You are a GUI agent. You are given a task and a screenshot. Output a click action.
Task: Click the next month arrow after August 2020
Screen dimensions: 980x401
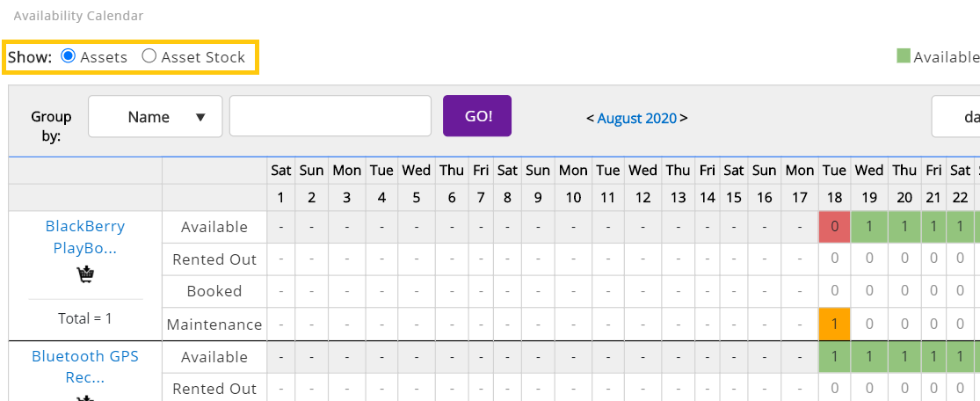pyautogui.click(x=684, y=118)
